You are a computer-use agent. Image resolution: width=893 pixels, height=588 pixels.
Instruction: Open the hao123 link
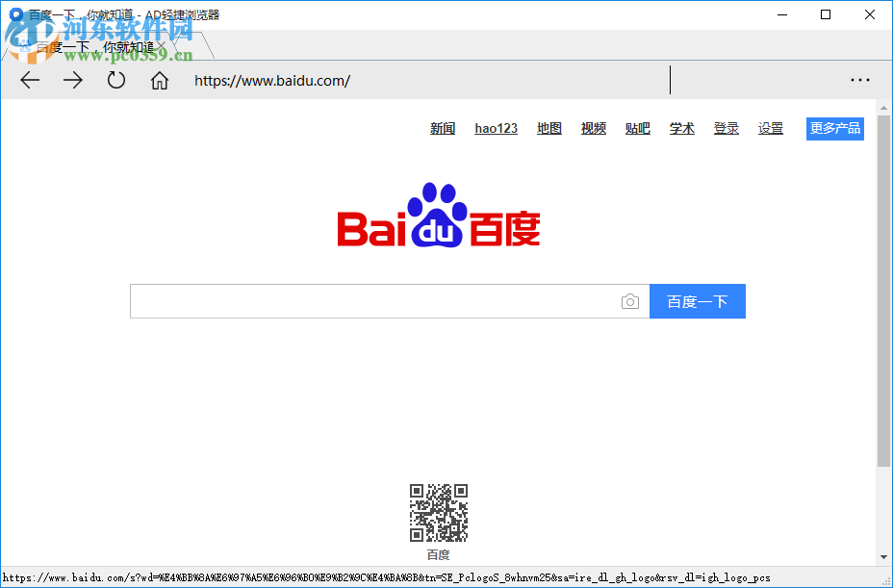click(x=496, y=128)
